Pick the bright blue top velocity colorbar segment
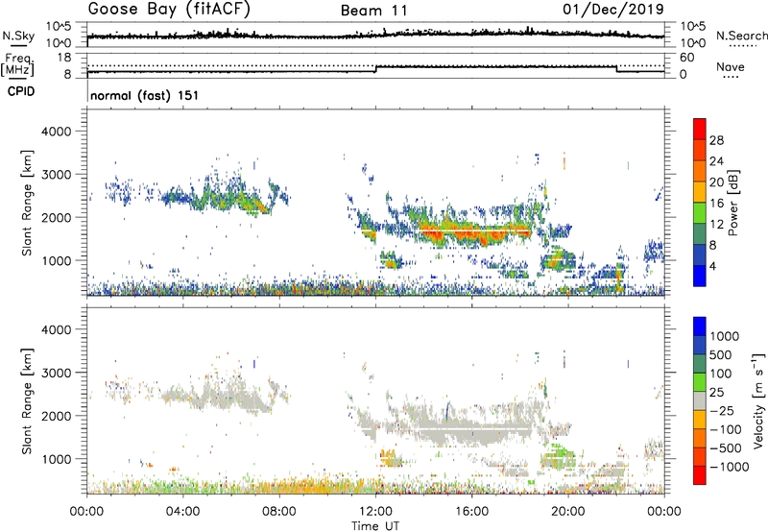768x532 pixels. [x=700, y=326]
